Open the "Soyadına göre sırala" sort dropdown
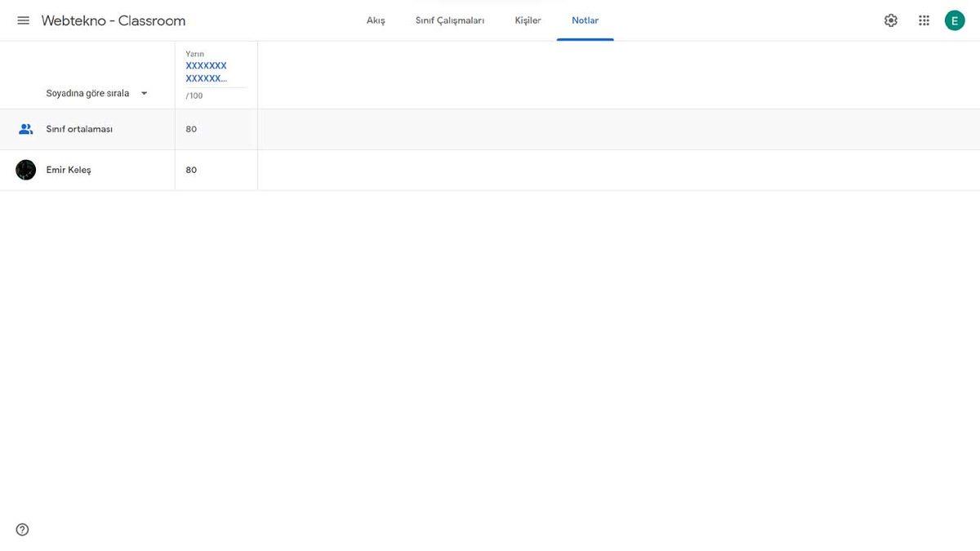The height and width of the screenshot is (551, 980). coord(88,93)
